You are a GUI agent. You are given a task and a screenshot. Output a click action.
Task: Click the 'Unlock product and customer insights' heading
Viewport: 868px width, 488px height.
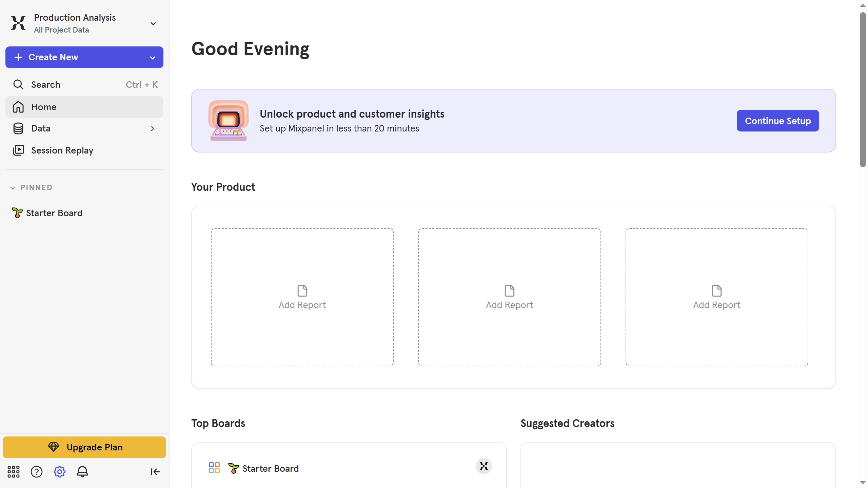(352, 114)
